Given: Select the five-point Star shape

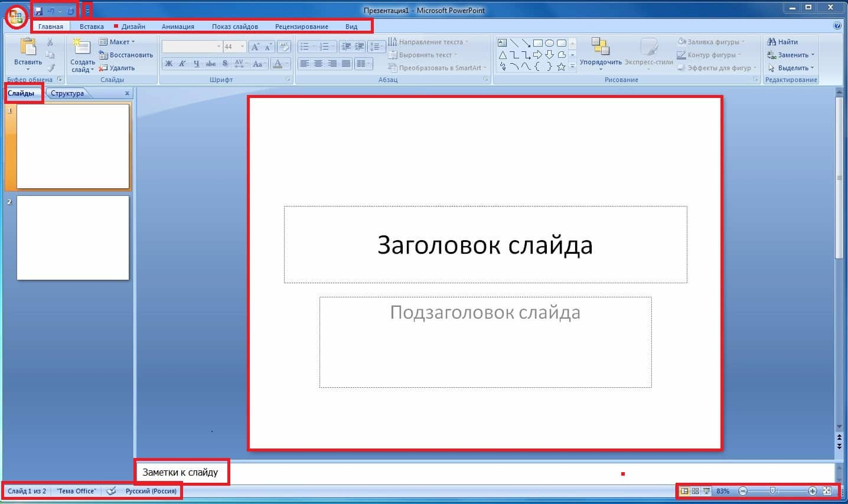Looking at the screenshot, I should [x=561, y=67].
